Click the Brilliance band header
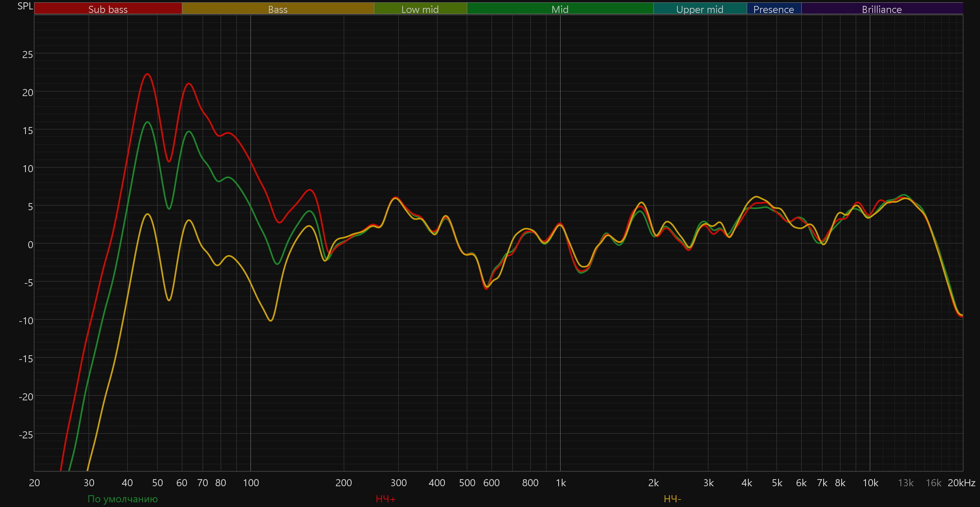Viewport: 980px width, 507px height. 882,9
